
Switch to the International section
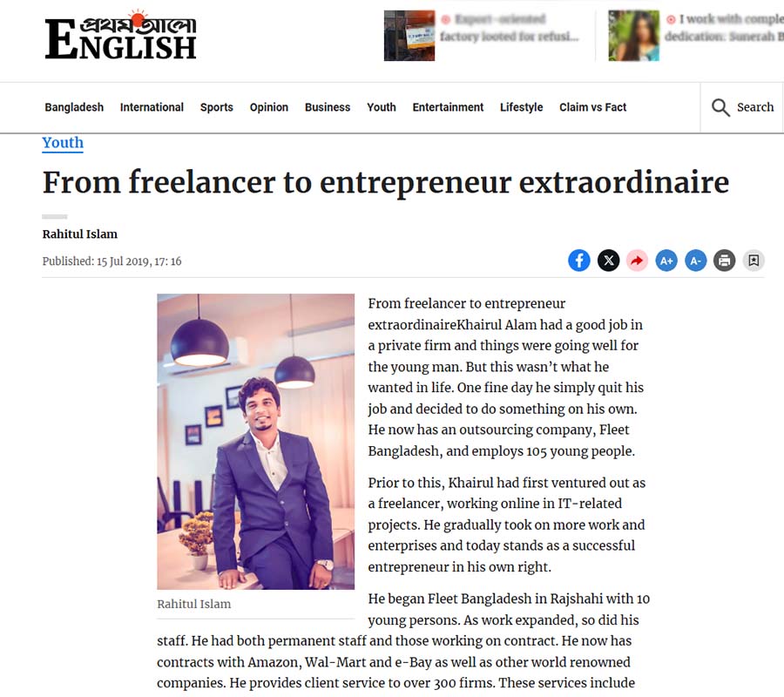point(152,107)
